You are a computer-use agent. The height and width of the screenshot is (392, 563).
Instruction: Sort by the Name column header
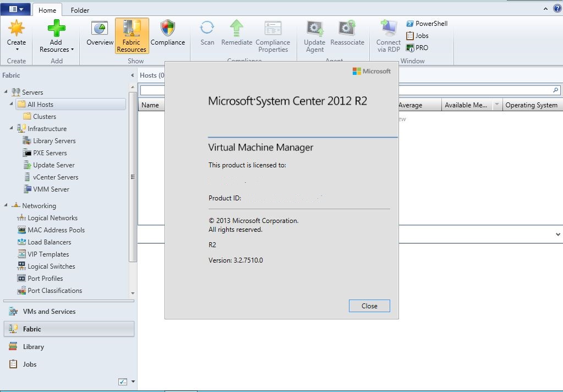click(x=151, y=105)
